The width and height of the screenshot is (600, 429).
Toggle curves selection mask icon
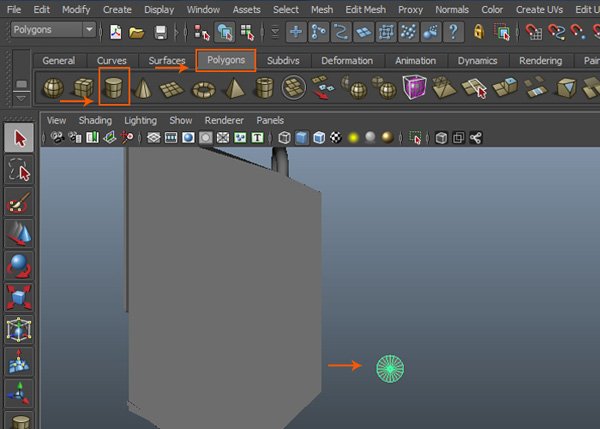coord(341,32)
